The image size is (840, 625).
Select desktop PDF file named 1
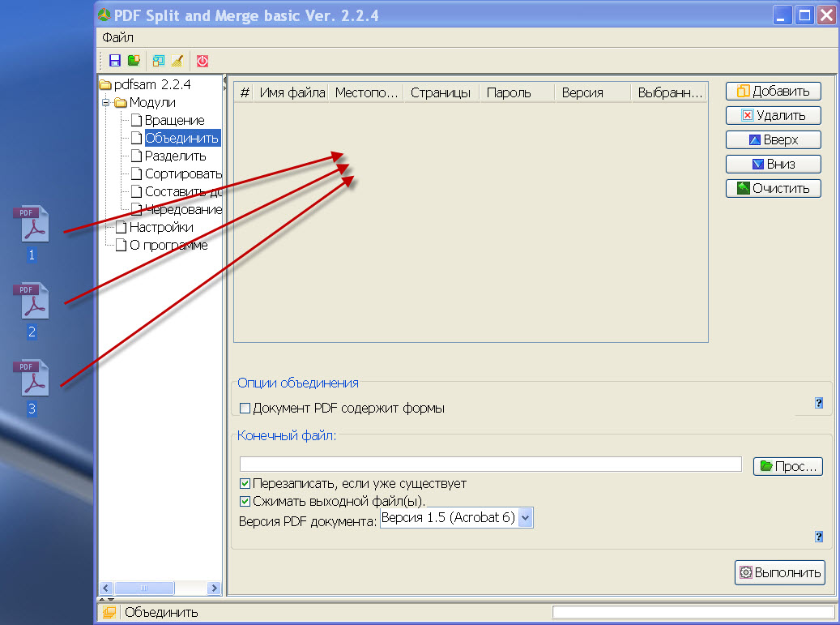pos(32,225)
